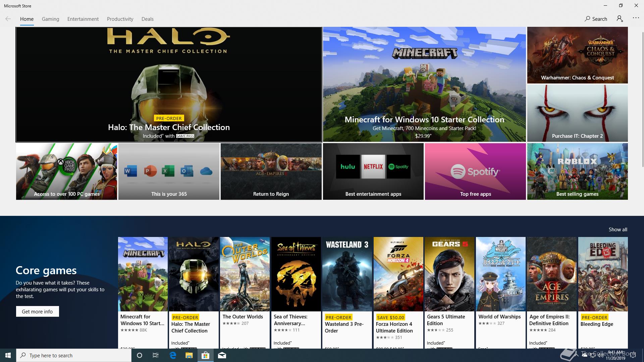Select The Outer Worlds game card
Image resolution: width=644 pixels, height=362 pixels.
tap(245, 293)
